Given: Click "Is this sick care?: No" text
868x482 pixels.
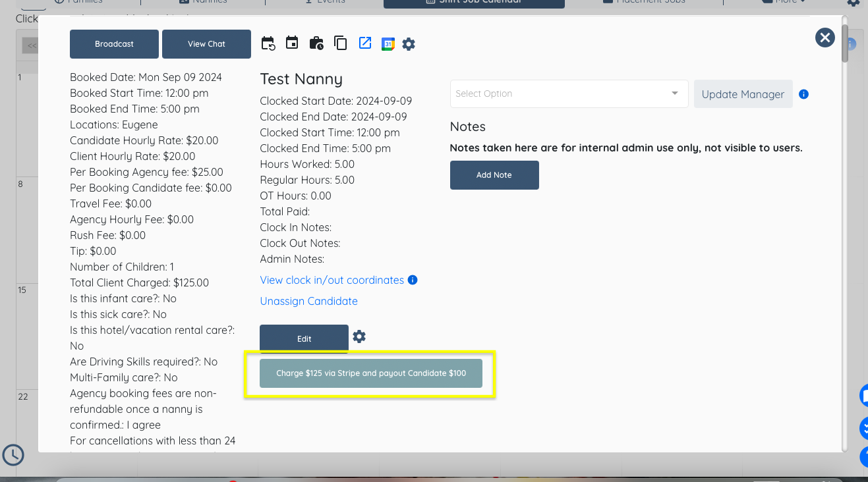Looking at the screenshot, I should point(118,314).
